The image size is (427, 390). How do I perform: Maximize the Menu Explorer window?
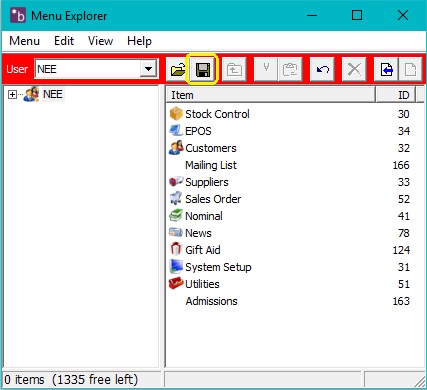tap(357, 15)
